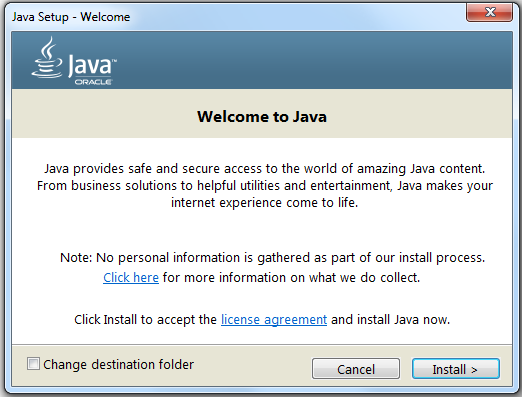Click the Note about personal information text
Screen dimensions: 522x397
(272, 258)
